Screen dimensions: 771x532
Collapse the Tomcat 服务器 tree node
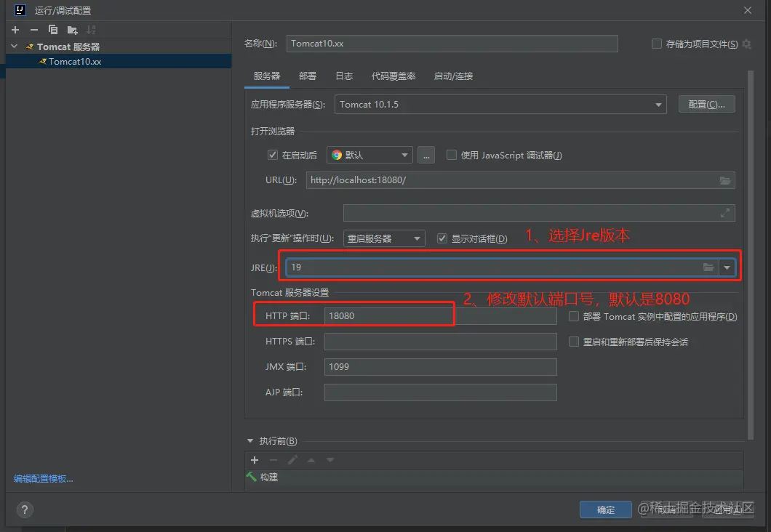pos(15,47)
